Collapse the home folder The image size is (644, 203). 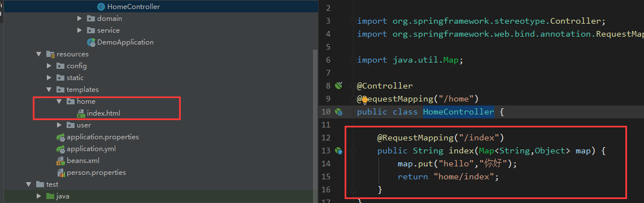coord(59,101)
